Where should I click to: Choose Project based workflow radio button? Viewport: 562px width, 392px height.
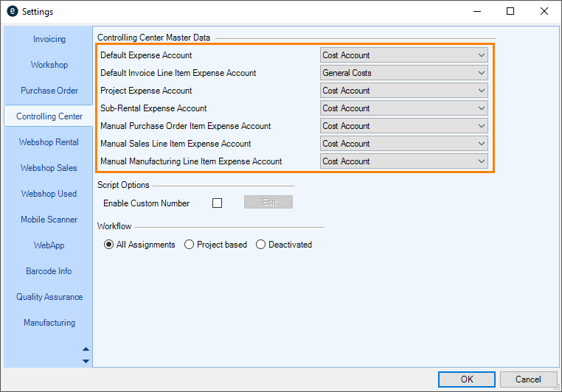click(190, 245)
